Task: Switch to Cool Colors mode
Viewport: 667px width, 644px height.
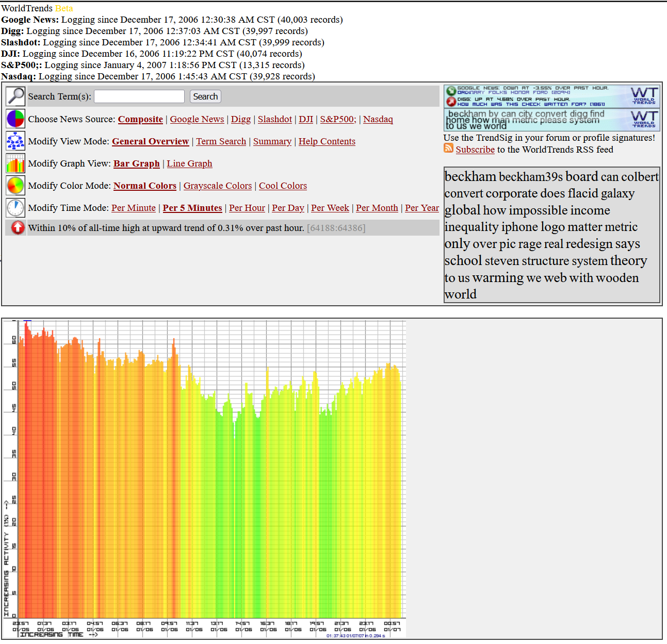Action: (283, 186)
